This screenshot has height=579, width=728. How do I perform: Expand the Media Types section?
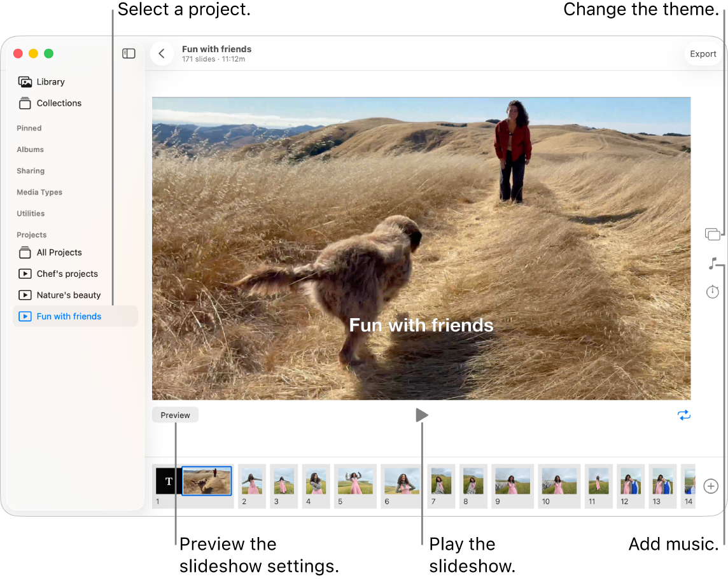(x=39, y=192)
